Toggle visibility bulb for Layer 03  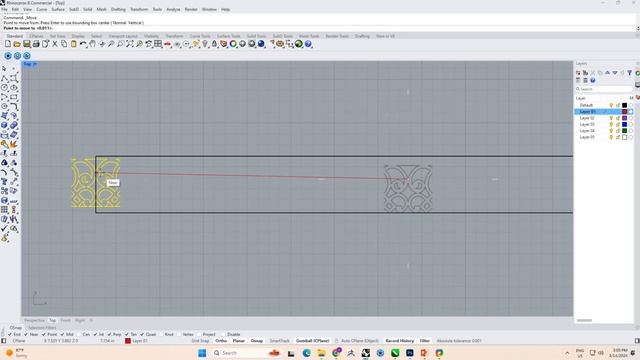[611, 124]
